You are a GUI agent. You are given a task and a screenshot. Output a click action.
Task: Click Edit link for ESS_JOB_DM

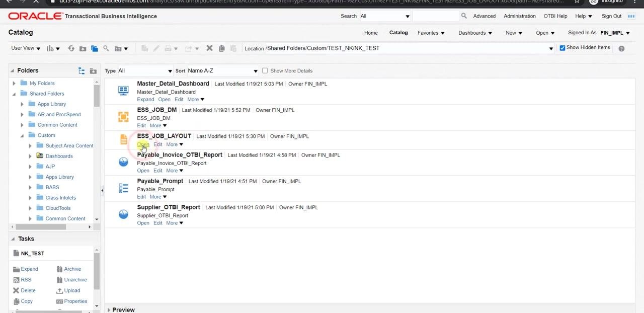tap(141, 126)
